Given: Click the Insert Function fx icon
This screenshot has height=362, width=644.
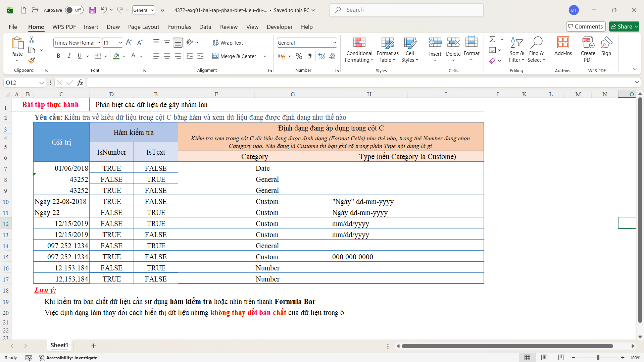Looking at the screenshot, I should click(x=80, y=83).
